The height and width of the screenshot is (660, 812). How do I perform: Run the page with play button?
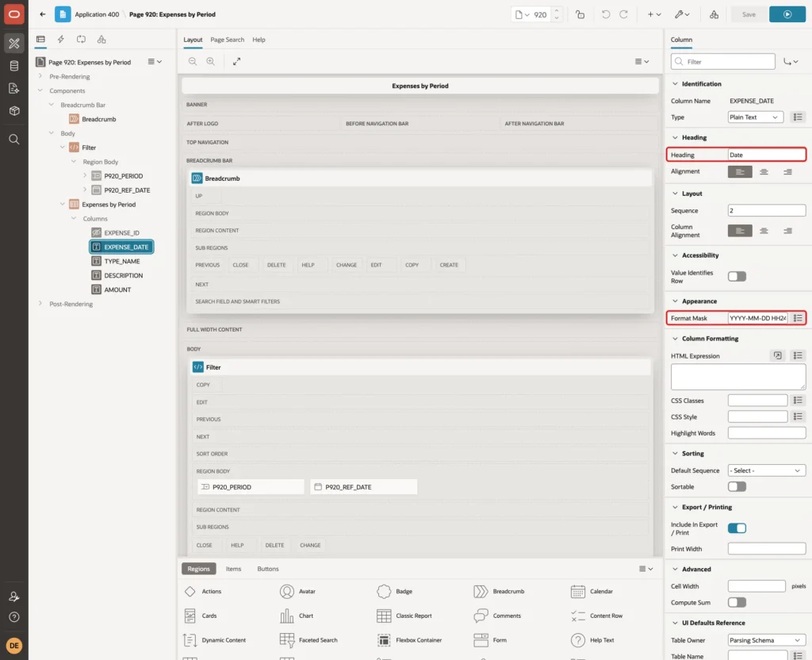[x=787, y=14]
